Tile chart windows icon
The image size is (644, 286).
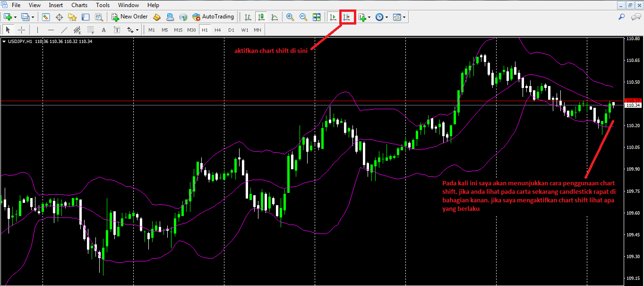(x=317, y=17)
